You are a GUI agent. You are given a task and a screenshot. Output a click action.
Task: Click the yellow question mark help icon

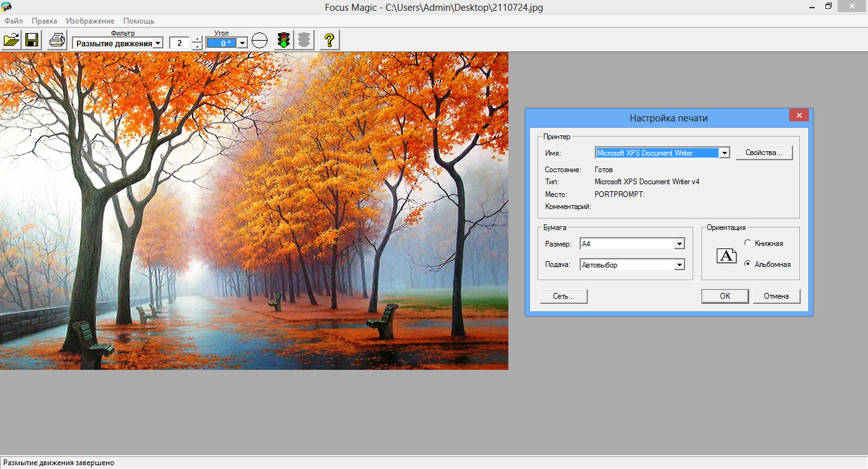(329, 41)
